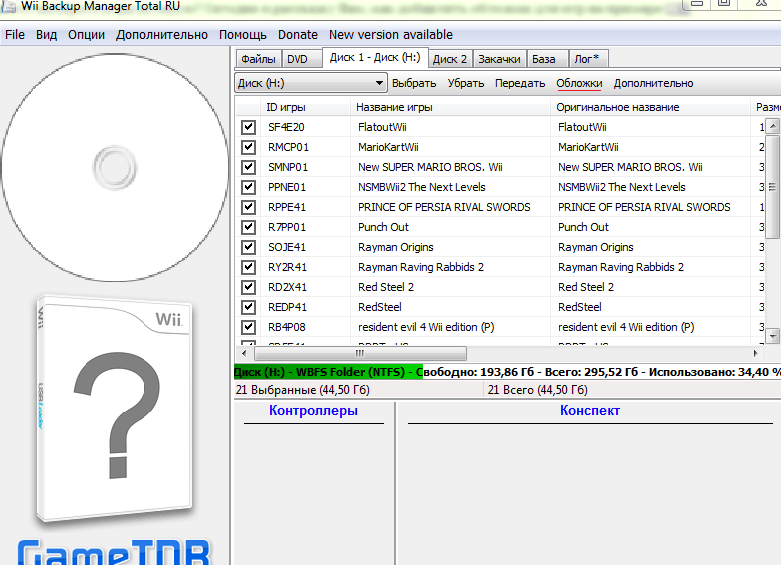Click the vertical scrollbar up arrow
Image resolution: width=781 pixels, height=565 pixels.
pos(773,126)
